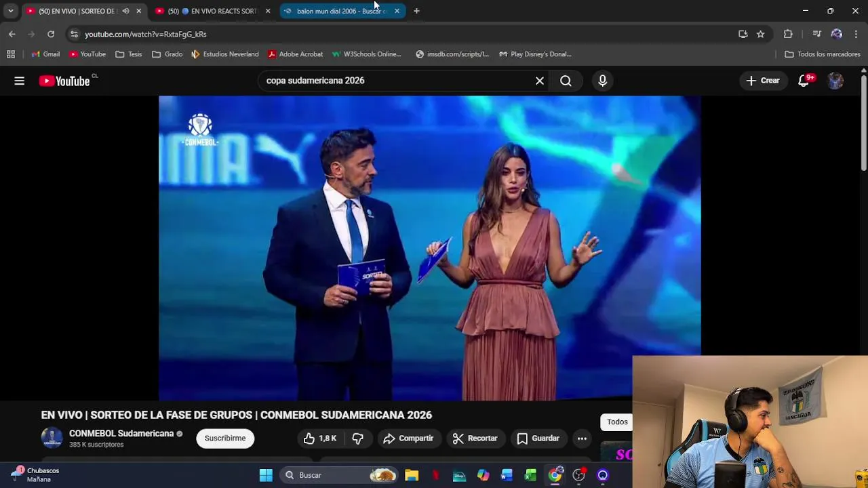Viewport: 868px width, 488px height.
Task: Start voice search with the microphone icon
Action: coord(602,81)
